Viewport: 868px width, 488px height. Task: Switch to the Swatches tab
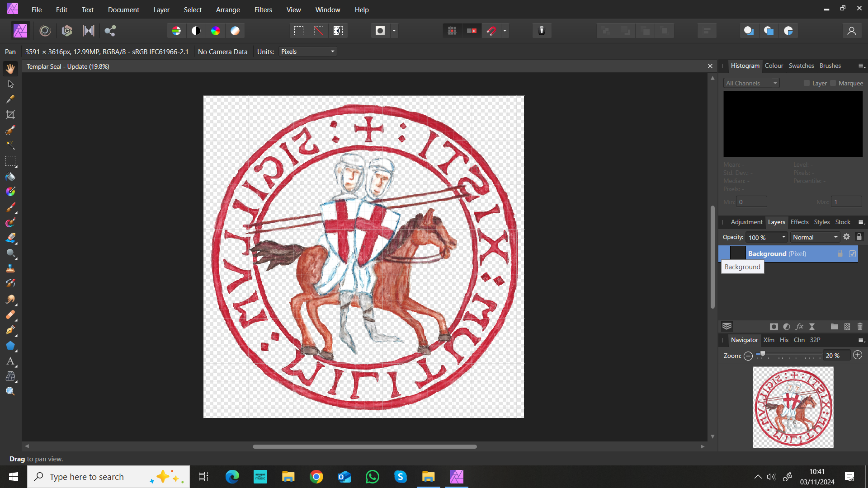[802, 66]
